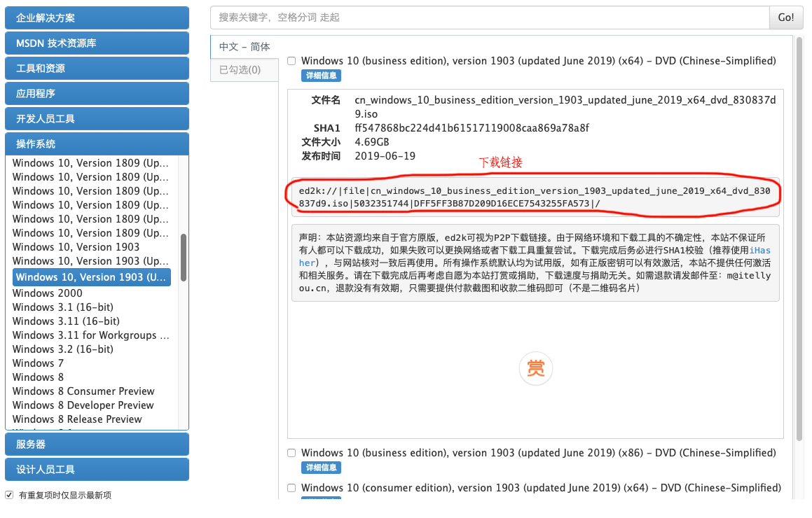812x518 pixels.
Task: Select Windows 2000 in the list
Action: point(47,293)
